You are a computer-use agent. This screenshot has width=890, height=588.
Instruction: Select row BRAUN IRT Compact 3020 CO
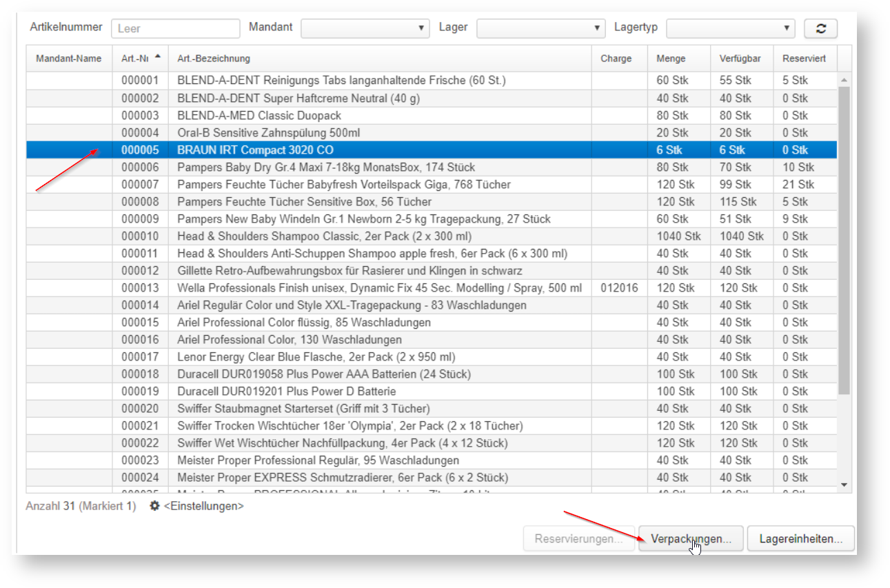[x=432, y=150]
